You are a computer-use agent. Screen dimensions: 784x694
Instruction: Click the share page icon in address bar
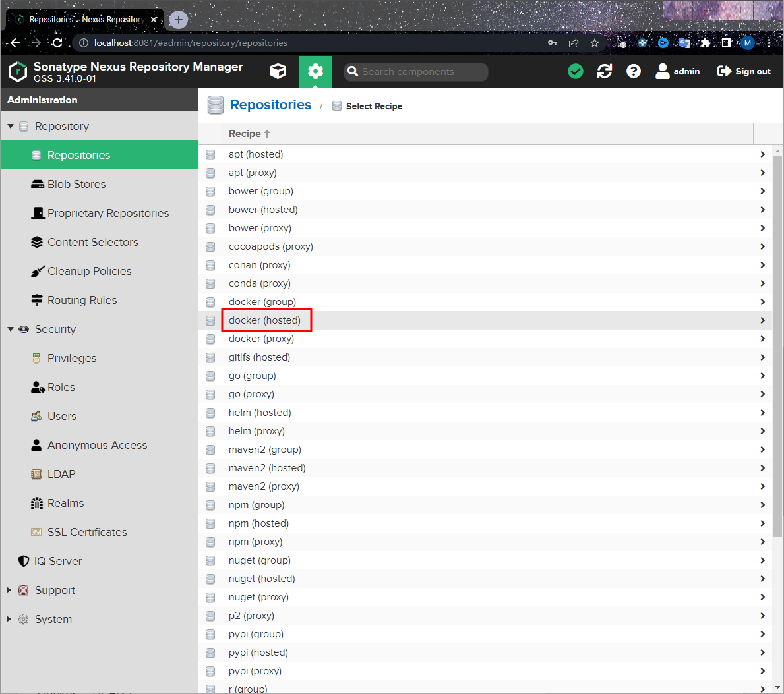(574, 43)
